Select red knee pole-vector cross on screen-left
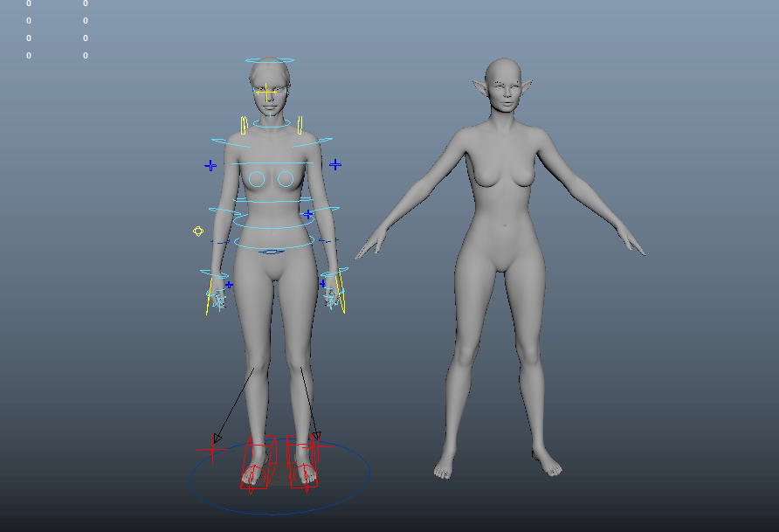This screenshot has width=779, height=532. click(x=211, y=447)
